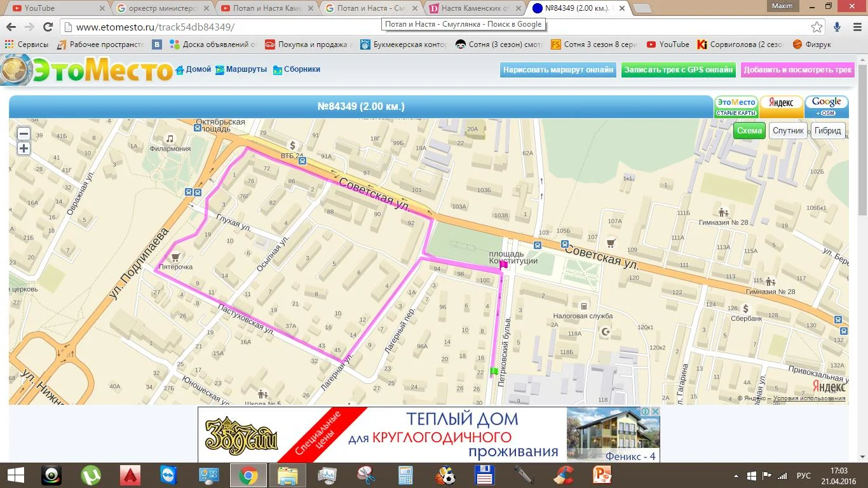This screenshot has width=868, height=488.
Task: Click the map zoom out minus button
Action: 24,133
